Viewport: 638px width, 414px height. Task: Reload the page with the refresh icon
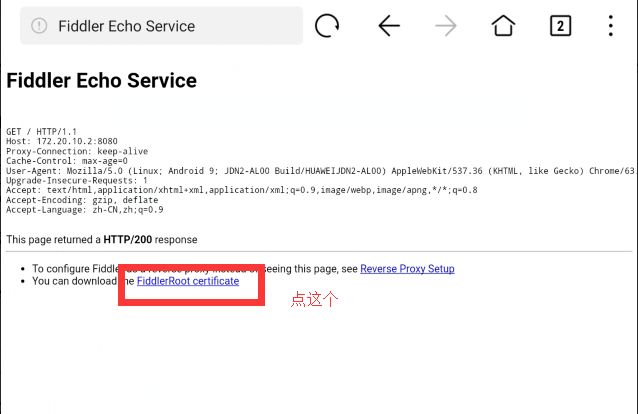pos(327,26)
